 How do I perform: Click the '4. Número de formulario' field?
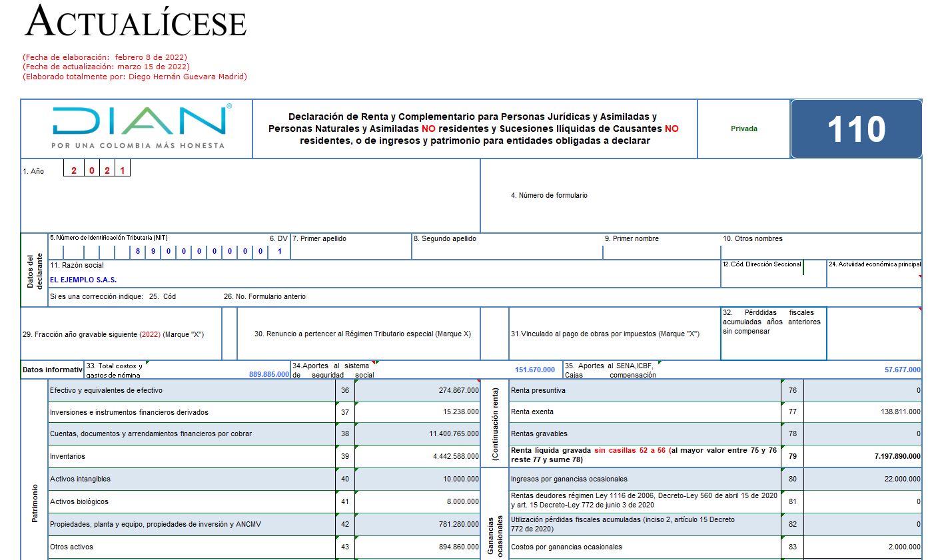click(701, 196)
